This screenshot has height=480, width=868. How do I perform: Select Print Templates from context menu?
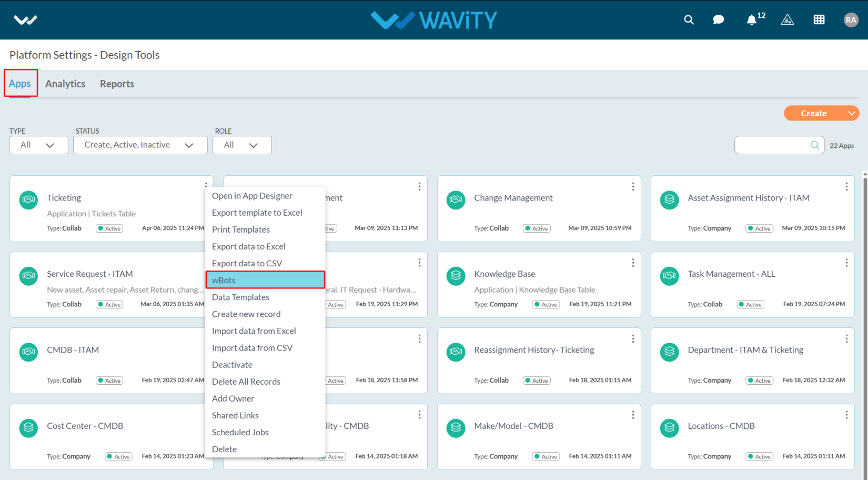265,229
